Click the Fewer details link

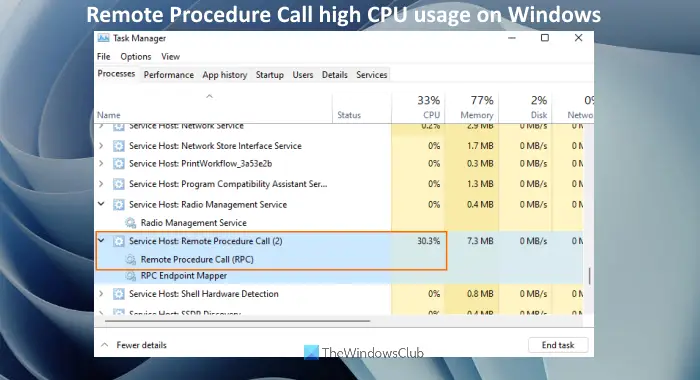pyautogui.click(x=141, y=345)
